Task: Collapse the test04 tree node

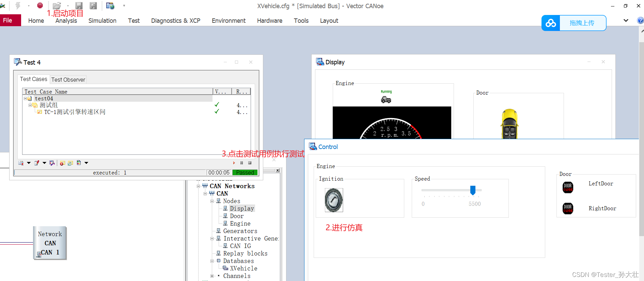Action: pos(25,98)
